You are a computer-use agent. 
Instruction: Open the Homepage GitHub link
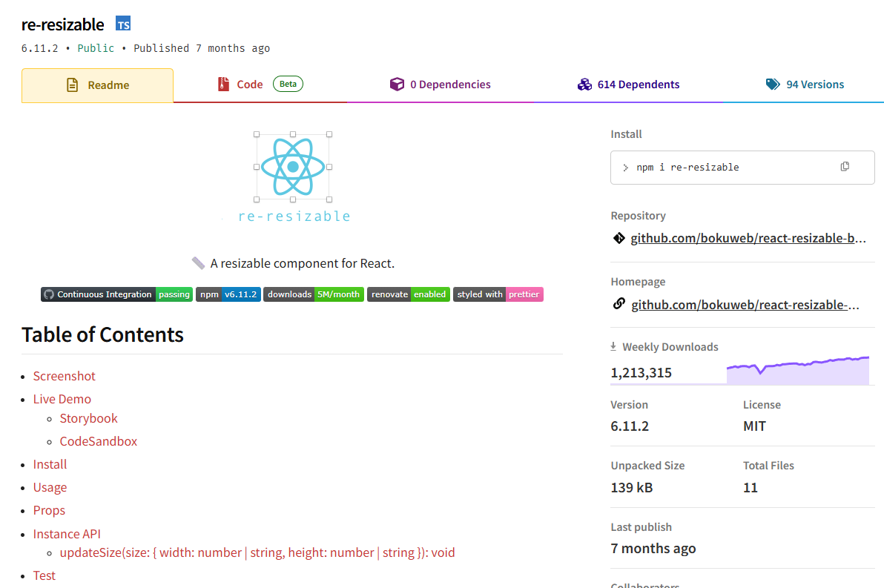tap(745, 305)
